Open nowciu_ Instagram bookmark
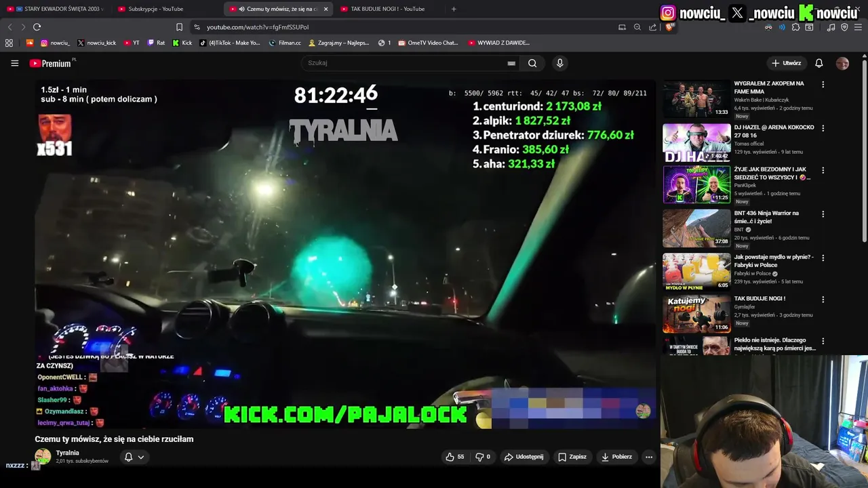This screenshot has width=868, height=488. pos(55,43)
